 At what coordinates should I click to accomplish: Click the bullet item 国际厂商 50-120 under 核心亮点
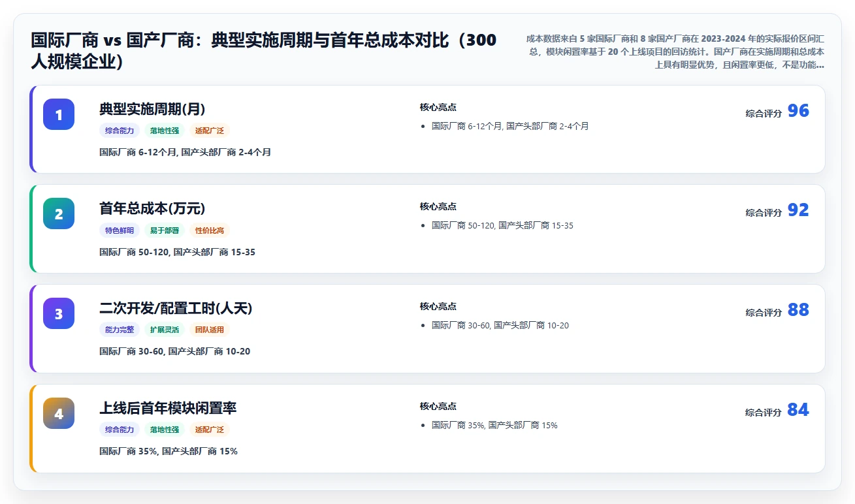click(x=502, y=225)
